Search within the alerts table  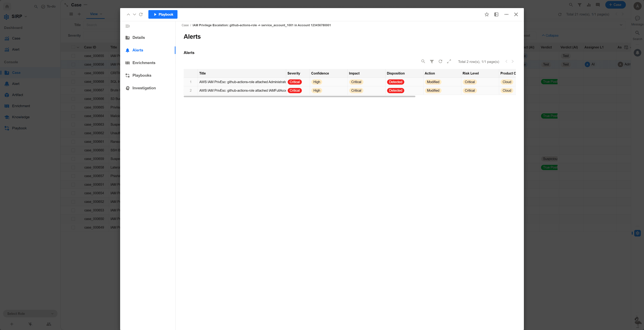click(423, 62)
